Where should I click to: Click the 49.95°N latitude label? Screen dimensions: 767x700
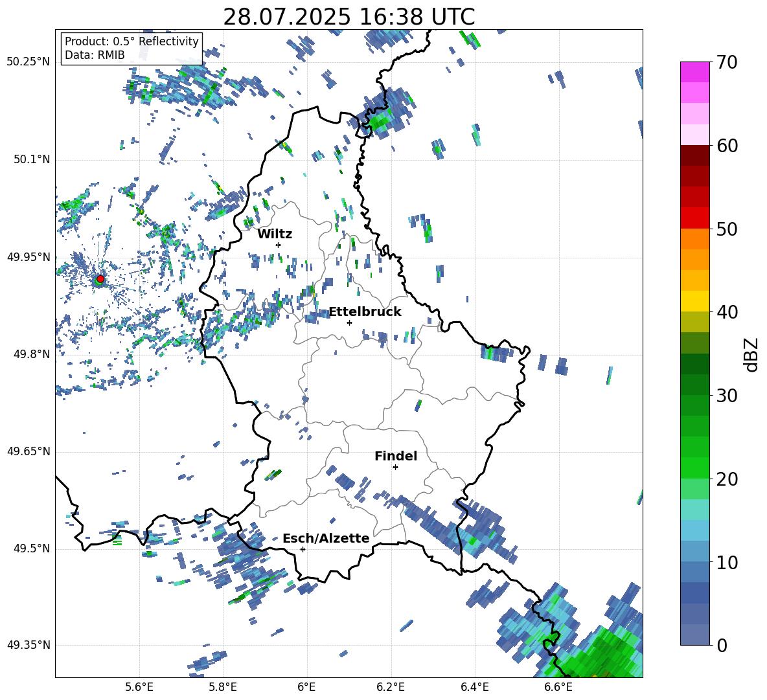point(29,257)
